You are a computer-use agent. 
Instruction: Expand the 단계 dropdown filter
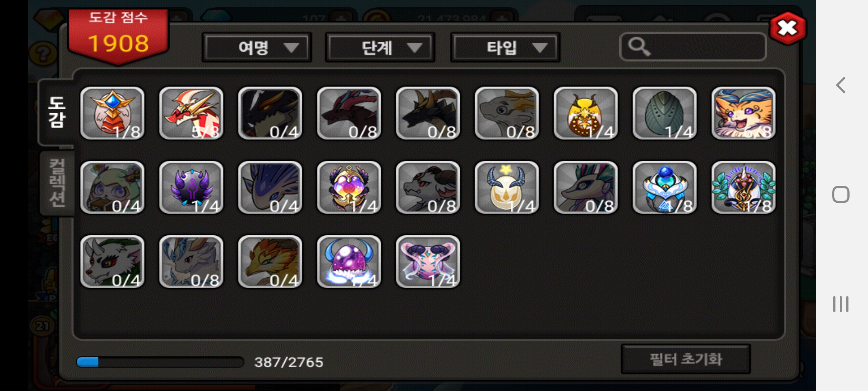(x=380, y=47)
